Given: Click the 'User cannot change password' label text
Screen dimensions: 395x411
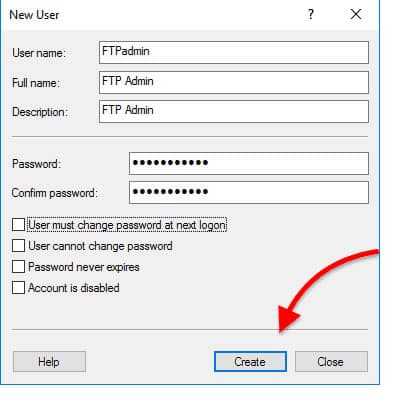Looking at the screenshot, I should coord(100,246).
